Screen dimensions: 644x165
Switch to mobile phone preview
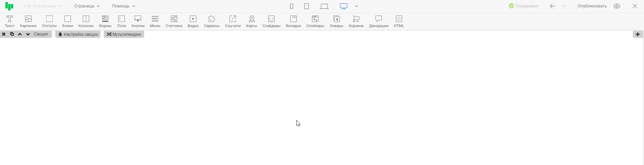point(292,6)
